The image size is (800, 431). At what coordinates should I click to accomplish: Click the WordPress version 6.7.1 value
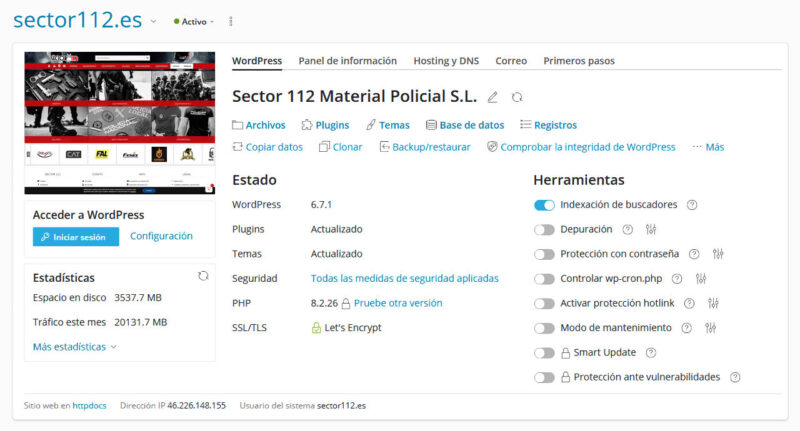point(321,205)
